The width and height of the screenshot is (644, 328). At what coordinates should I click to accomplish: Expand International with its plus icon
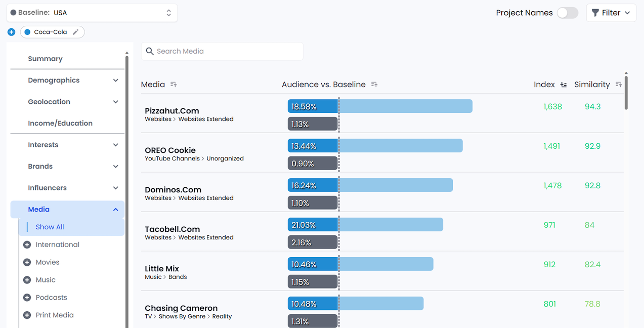(27, 245)
